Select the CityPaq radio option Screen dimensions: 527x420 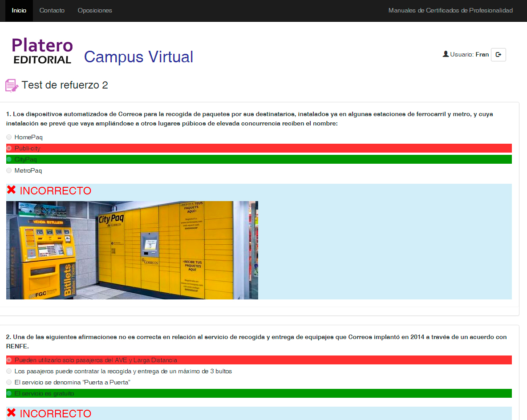pos(9,159)
